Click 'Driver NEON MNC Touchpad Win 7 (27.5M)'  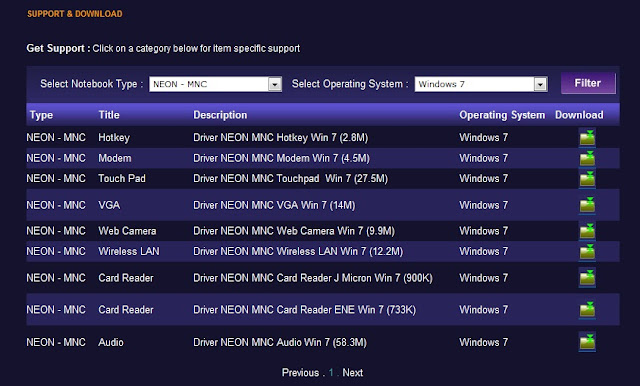coord(290,179)
